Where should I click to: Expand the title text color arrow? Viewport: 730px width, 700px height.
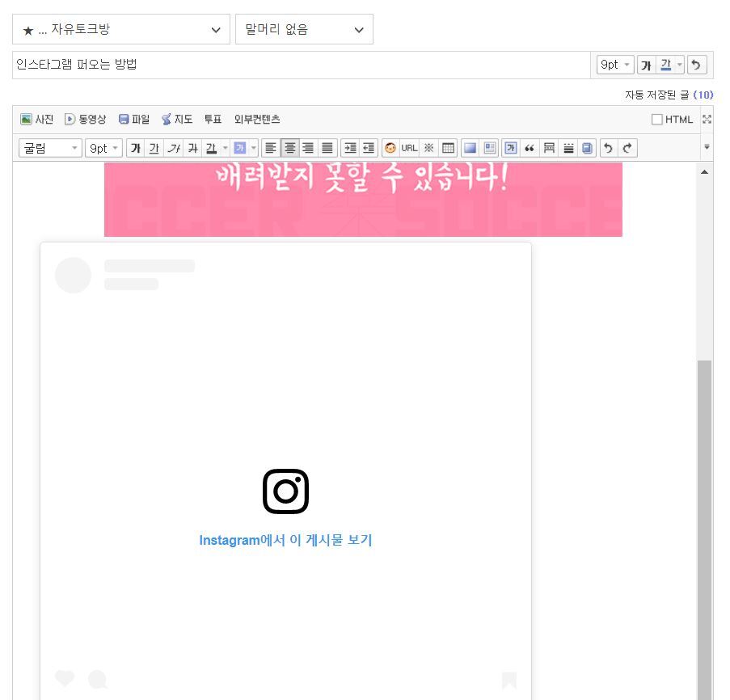pyautogui.click(x=680, y=65)
